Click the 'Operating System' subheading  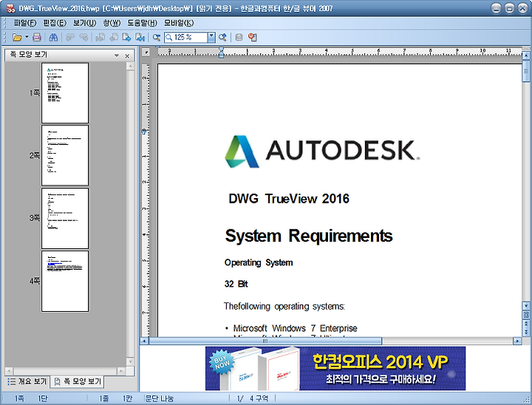pyautogui.click(x=259, y=263)
